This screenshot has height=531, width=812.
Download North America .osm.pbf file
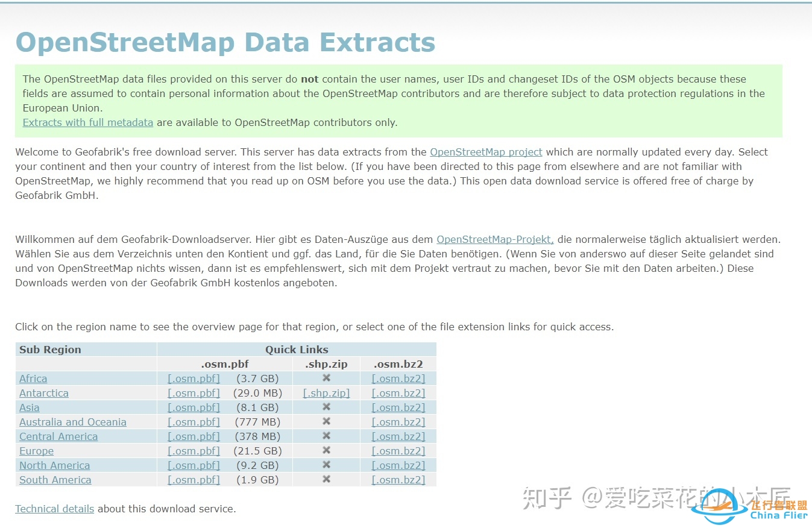pos(194,465)
